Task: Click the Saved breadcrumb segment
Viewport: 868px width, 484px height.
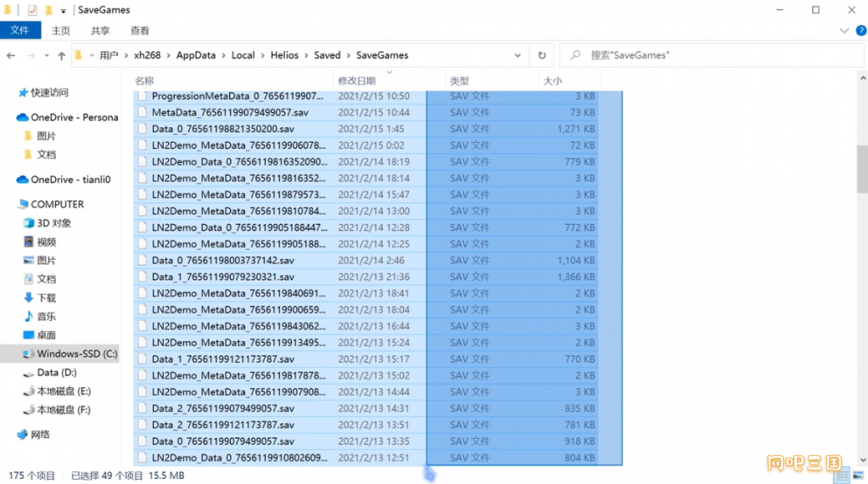Action: coord(328,55)
